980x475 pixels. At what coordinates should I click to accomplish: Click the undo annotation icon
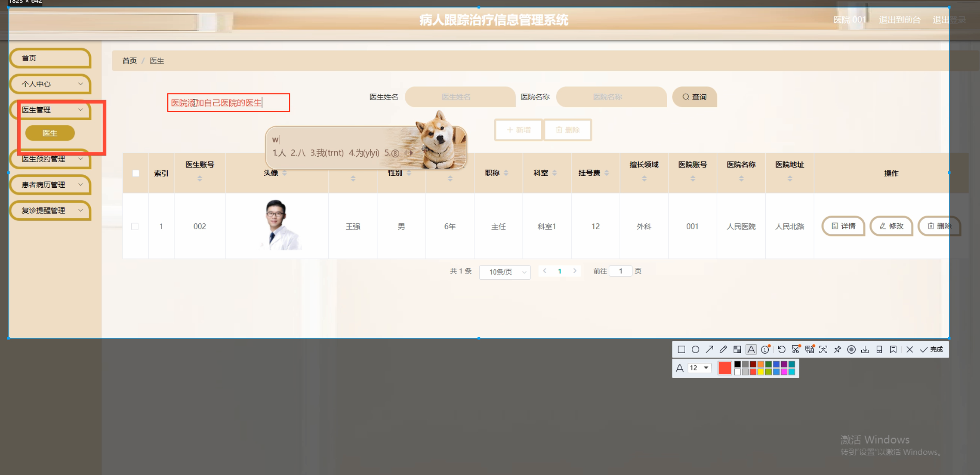[x=782, y=349]
